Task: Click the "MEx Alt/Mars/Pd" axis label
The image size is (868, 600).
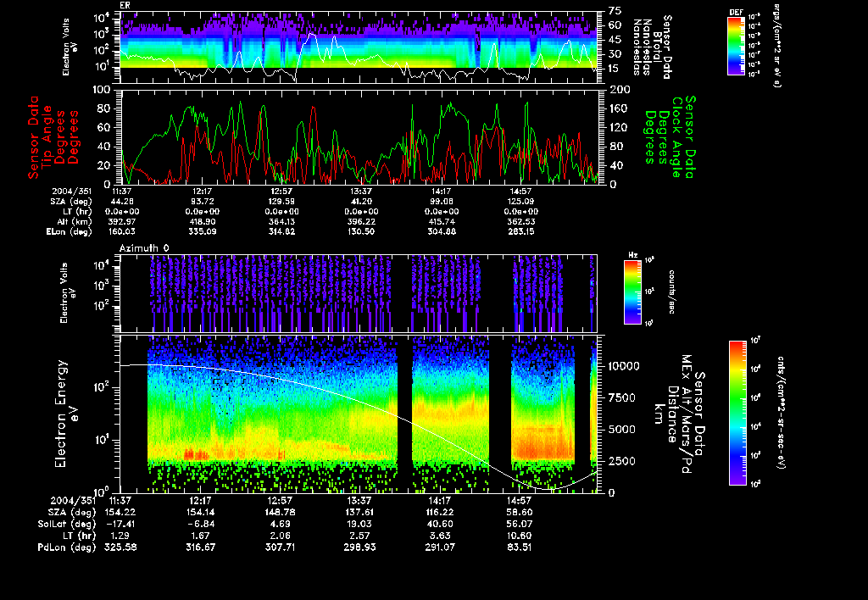Action: [x=686, y=414]
